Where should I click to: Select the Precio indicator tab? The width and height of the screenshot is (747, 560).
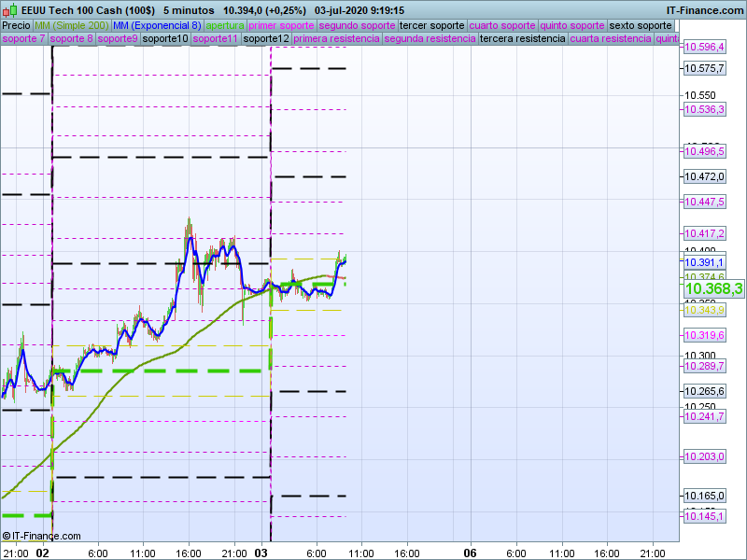(16, 25)
